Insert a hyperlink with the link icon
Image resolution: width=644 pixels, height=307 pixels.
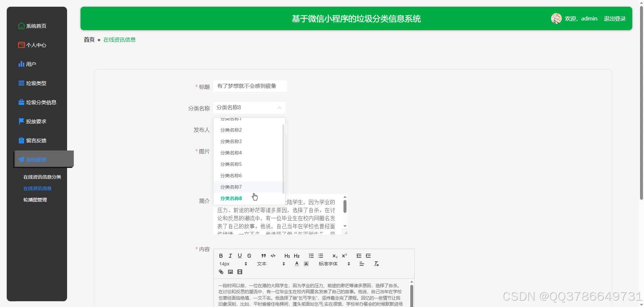click(x=221, y=271)
